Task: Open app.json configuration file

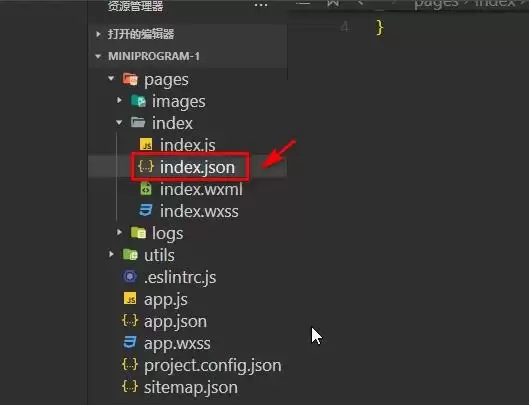Action: click(175, 322)
